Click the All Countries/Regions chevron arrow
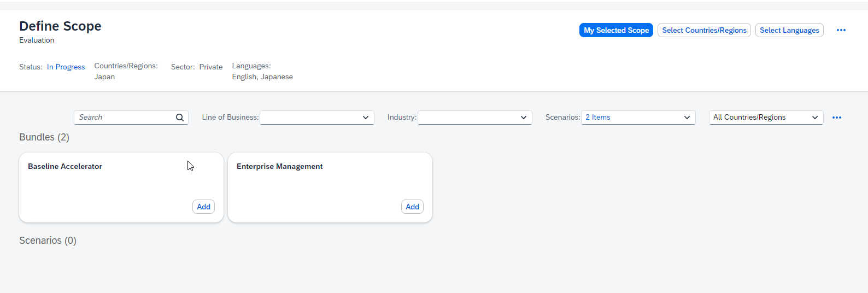The image size is (868, 293). (x=814, y=118)
